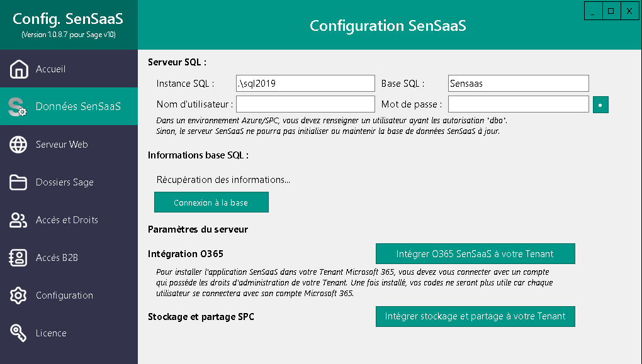Select the Accueil home icon

18,69
